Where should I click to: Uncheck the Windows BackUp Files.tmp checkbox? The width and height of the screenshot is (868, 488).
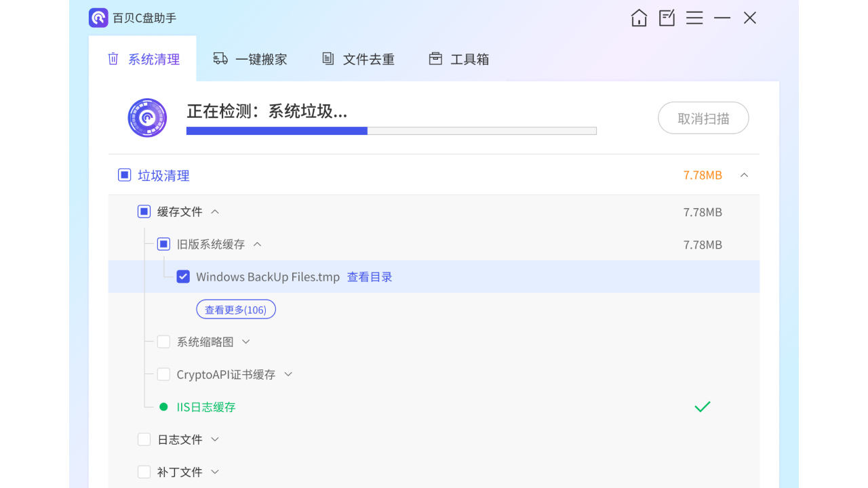183,276
